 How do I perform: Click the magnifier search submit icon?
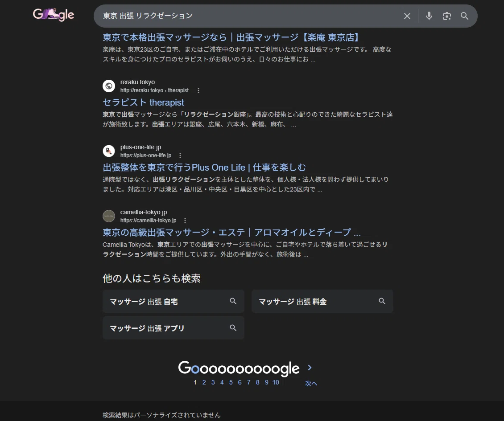click(x=464, y=16)
